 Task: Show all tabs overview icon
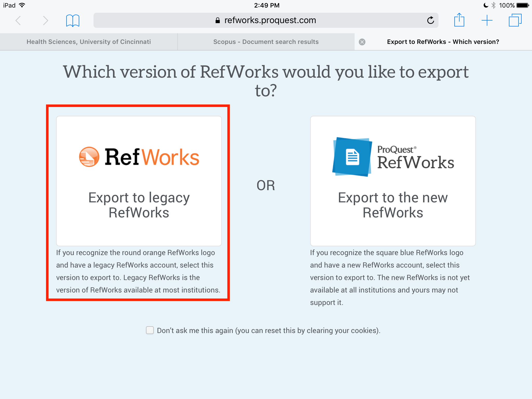[x=515, y=20]
